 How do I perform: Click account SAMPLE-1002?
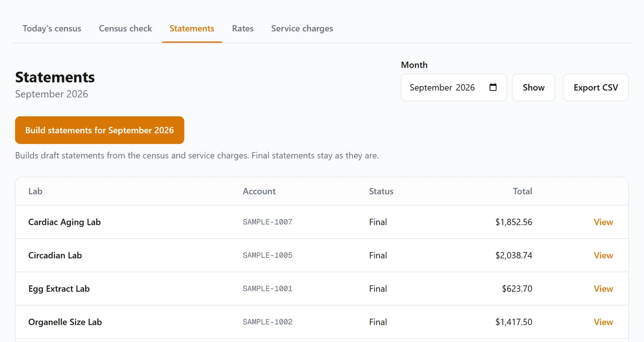(x=268, y=322)
